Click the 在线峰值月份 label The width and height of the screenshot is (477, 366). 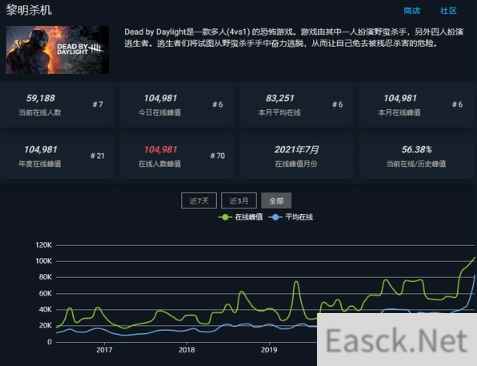296,164
